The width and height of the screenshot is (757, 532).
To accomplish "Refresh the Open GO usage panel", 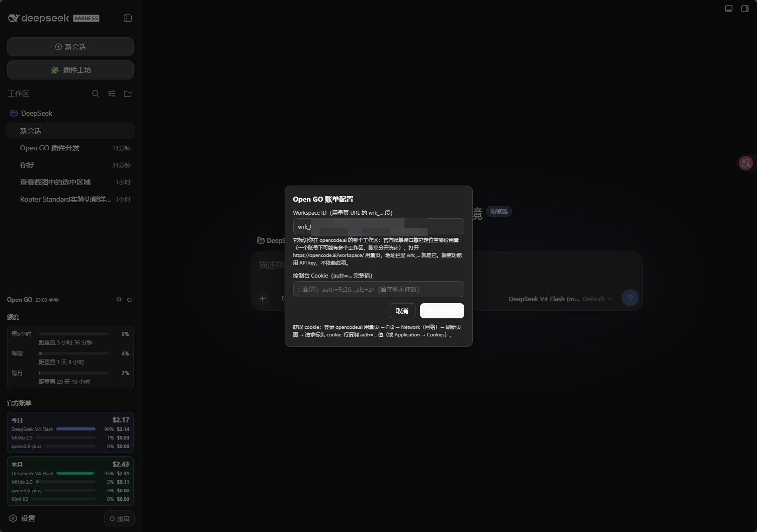I will [129, 300].
